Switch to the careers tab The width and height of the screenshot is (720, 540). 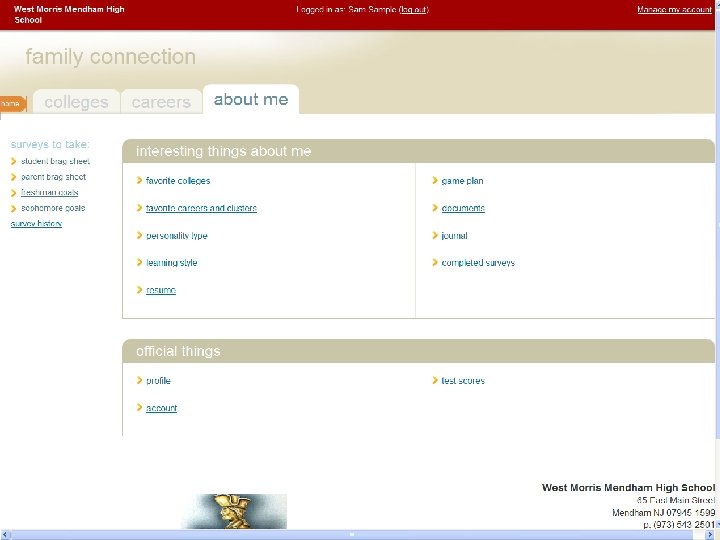point(161,101)
